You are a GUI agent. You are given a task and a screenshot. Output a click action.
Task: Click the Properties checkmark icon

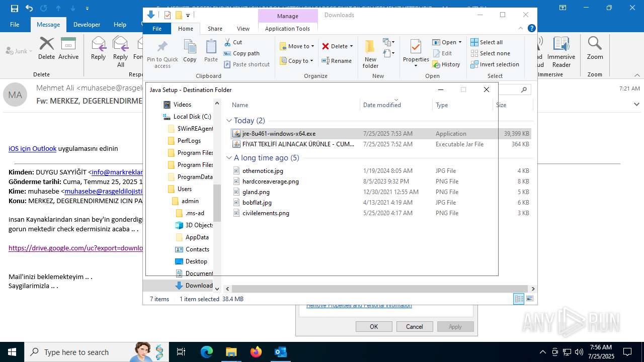click(416, 47)
